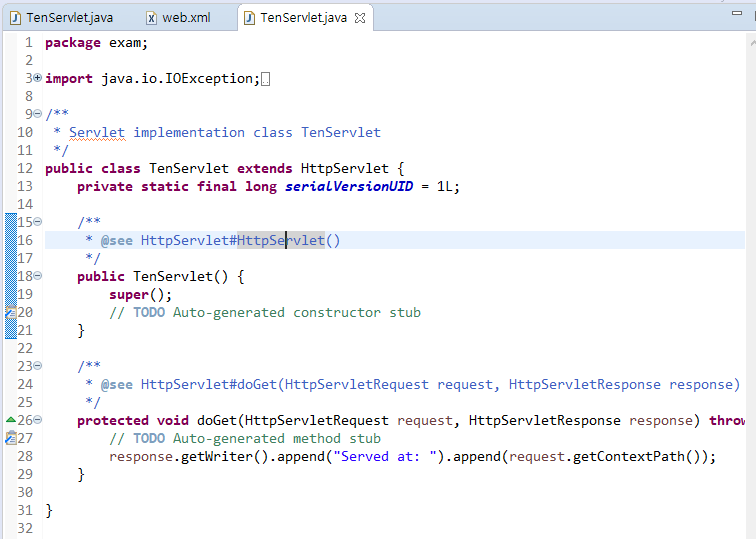Click the closing brace on line 31
This screenshot has height=539, width=756.
[x=49, y=511]
